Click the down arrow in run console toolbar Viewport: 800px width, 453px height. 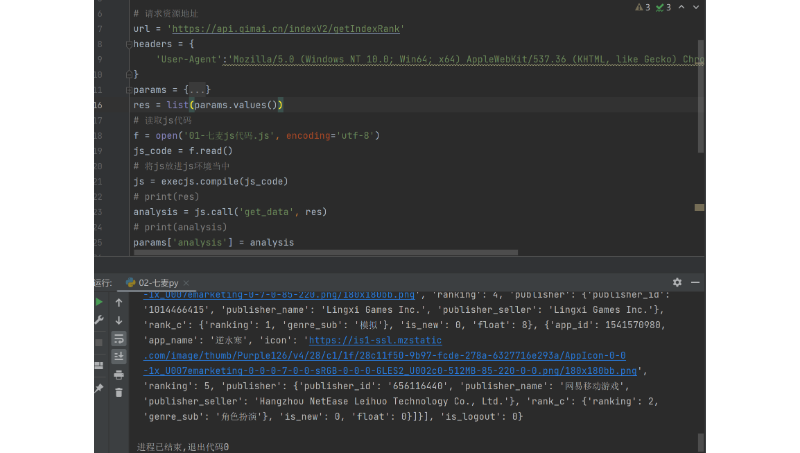click(x=119, y=320)
